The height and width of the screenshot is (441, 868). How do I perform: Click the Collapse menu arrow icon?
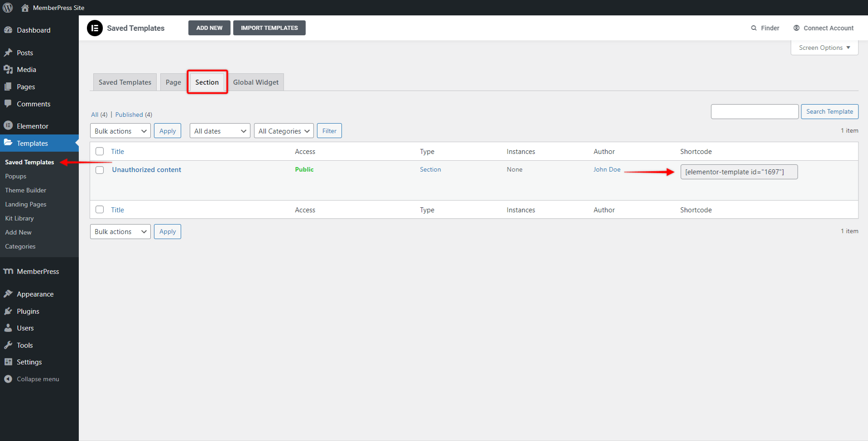[8, 379]
